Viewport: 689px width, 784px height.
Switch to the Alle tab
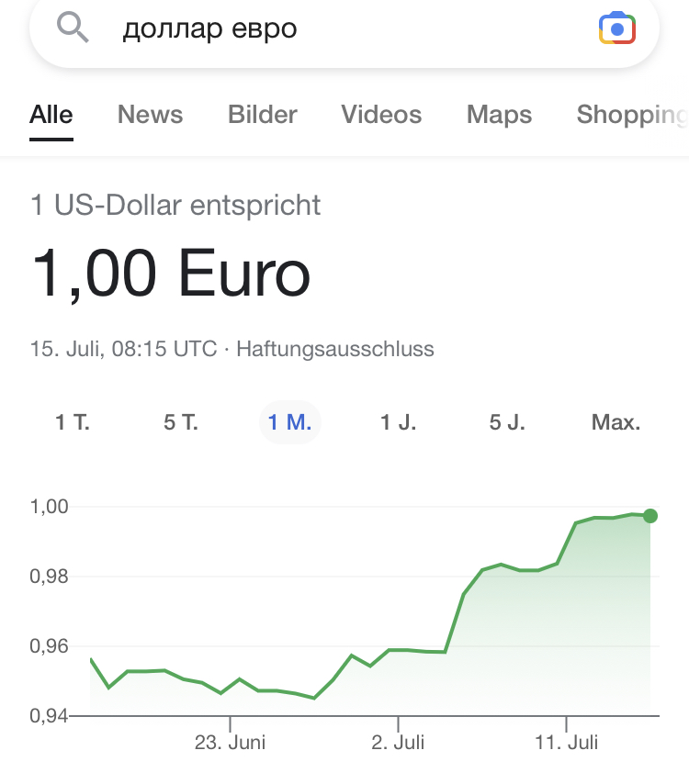51,115
